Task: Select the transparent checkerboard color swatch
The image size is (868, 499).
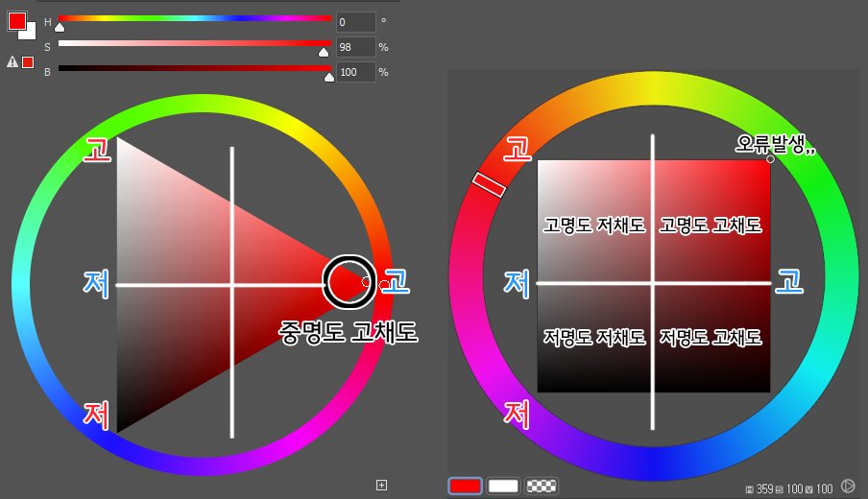Action: (541, 486)
